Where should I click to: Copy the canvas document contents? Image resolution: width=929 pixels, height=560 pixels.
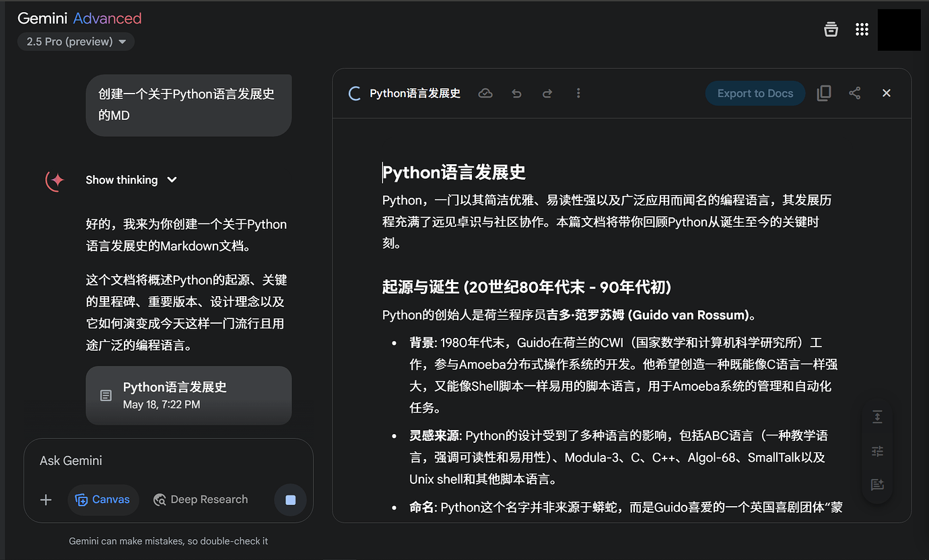pos(824,94)
